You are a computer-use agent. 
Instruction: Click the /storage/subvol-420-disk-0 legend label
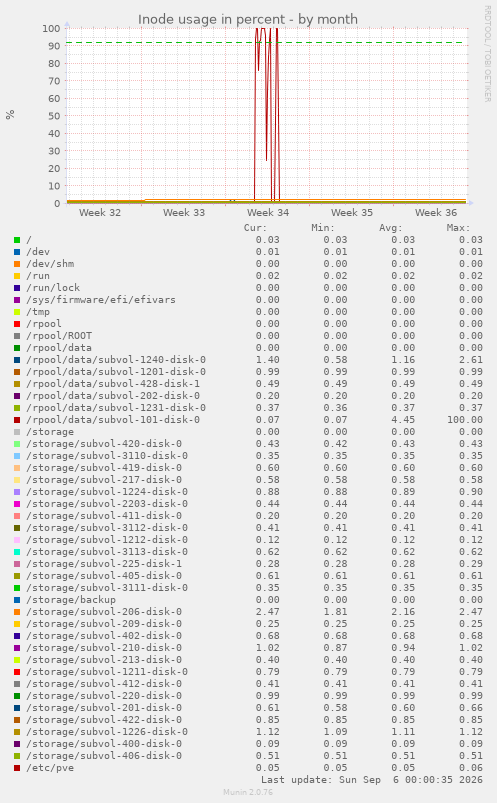pyautogui.click(x=104, y=443)
